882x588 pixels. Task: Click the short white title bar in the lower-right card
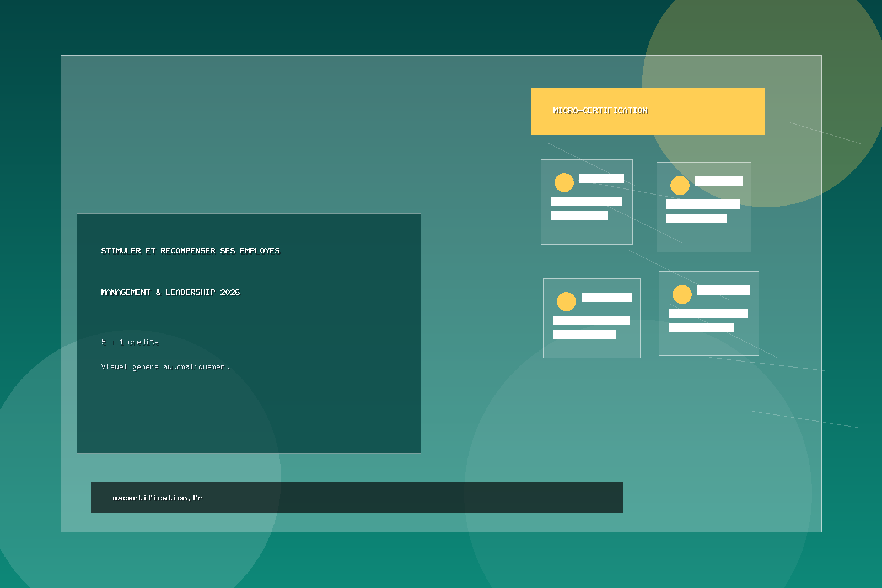tap(723, 290)
